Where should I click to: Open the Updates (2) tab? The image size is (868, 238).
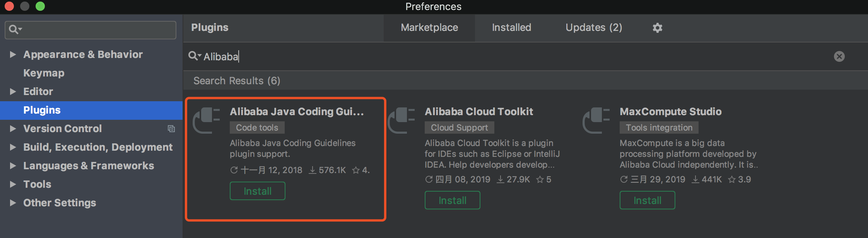[594, 27]
